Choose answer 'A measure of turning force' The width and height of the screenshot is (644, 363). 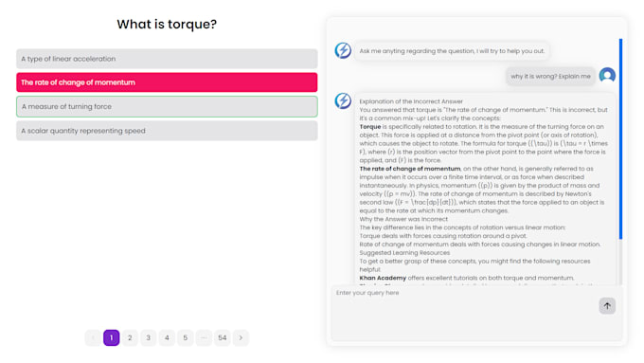167,106
